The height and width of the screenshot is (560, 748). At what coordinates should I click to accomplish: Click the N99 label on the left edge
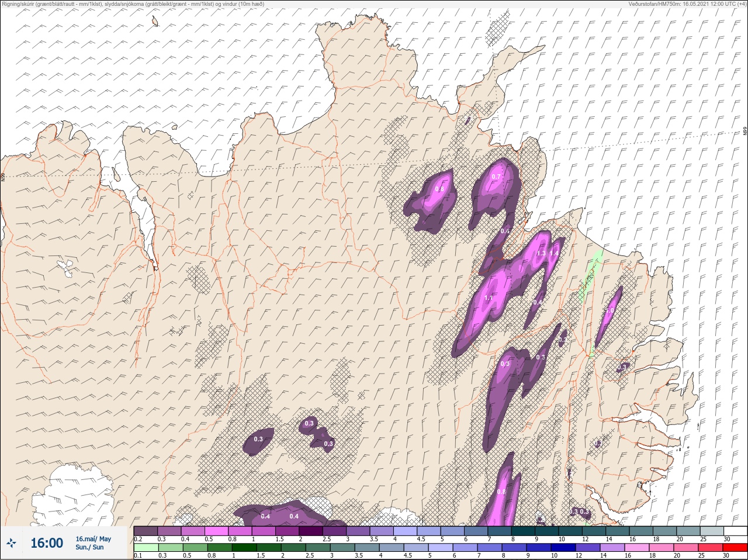point(3,177)
